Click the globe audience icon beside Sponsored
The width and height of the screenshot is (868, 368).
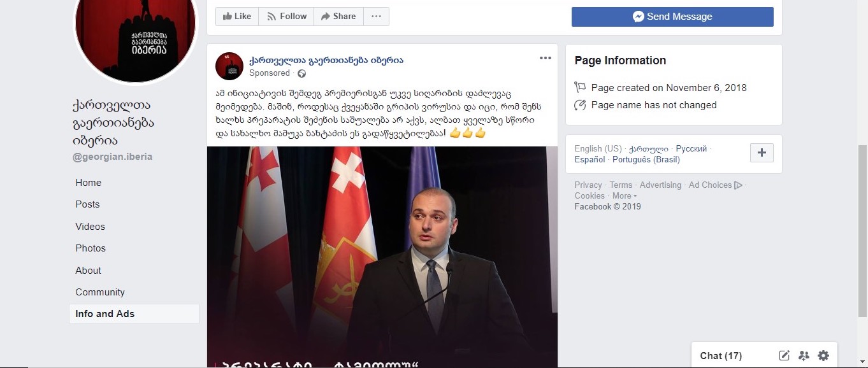[302, 73]
